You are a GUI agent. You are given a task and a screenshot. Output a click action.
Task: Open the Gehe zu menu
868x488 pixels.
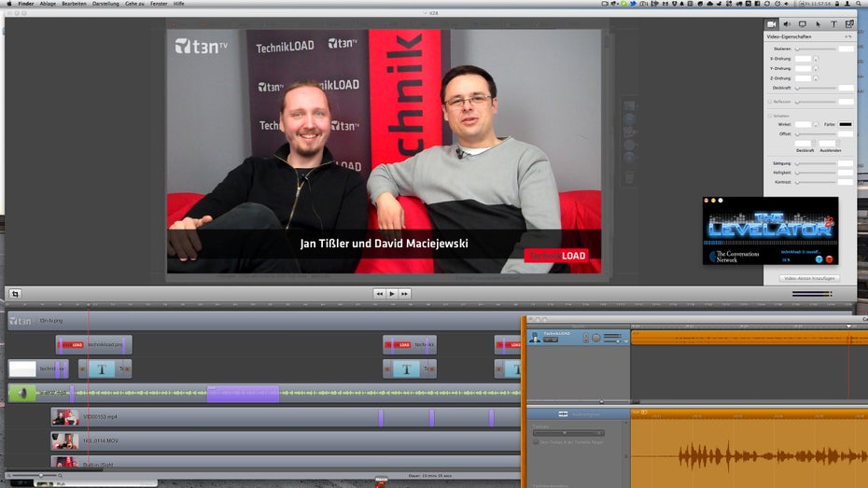point(134,4)
